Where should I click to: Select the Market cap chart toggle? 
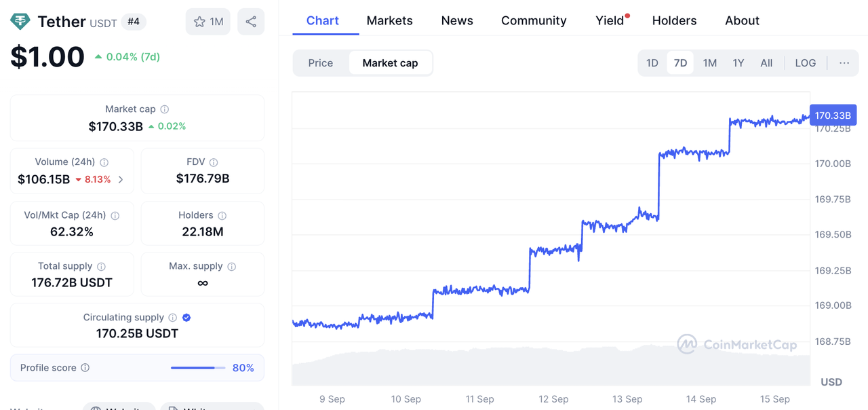(390, 63)
